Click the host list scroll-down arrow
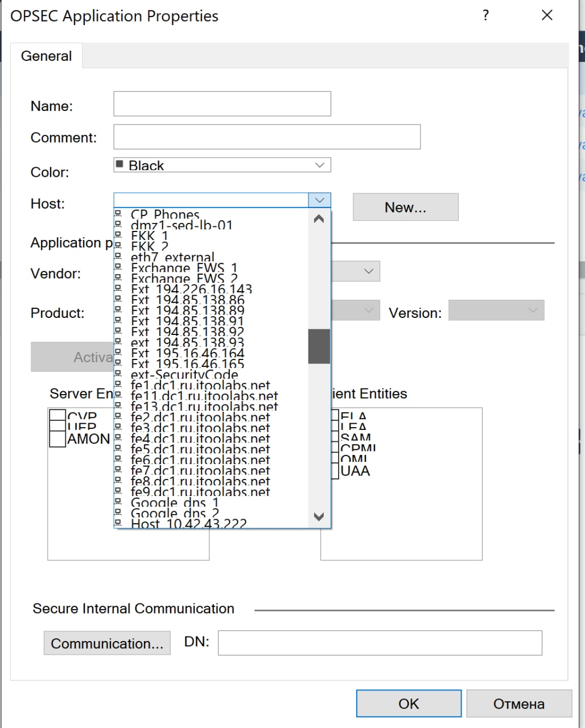 click(319, 516)
